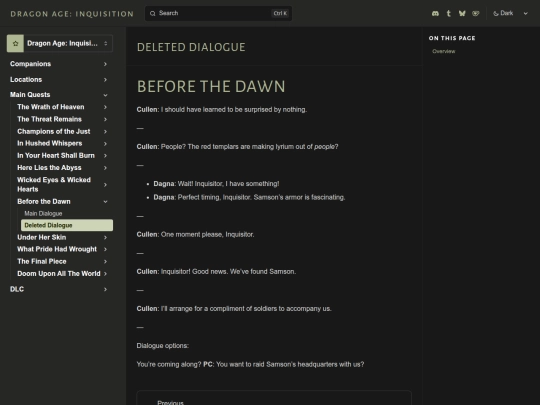Open Wicked Eyes & Wicked Hearts quest
The image size is (540, 405).
(54, 185)
